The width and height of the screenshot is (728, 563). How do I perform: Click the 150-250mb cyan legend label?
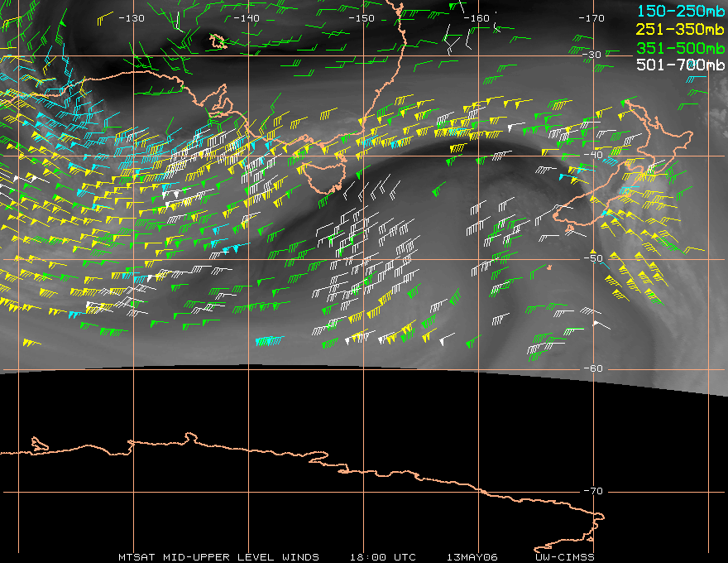click(680, 11)
